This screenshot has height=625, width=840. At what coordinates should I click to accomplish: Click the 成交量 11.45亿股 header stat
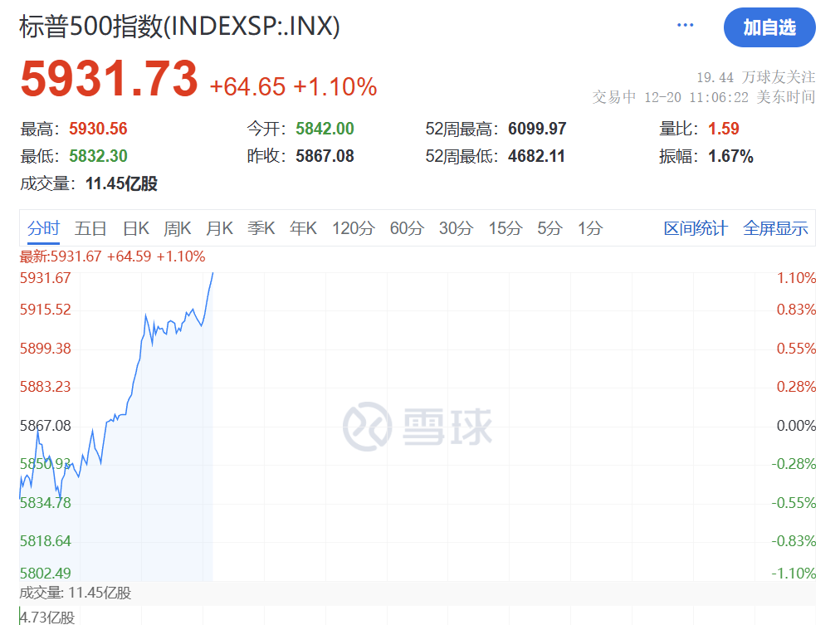click(x=89, y=183)
